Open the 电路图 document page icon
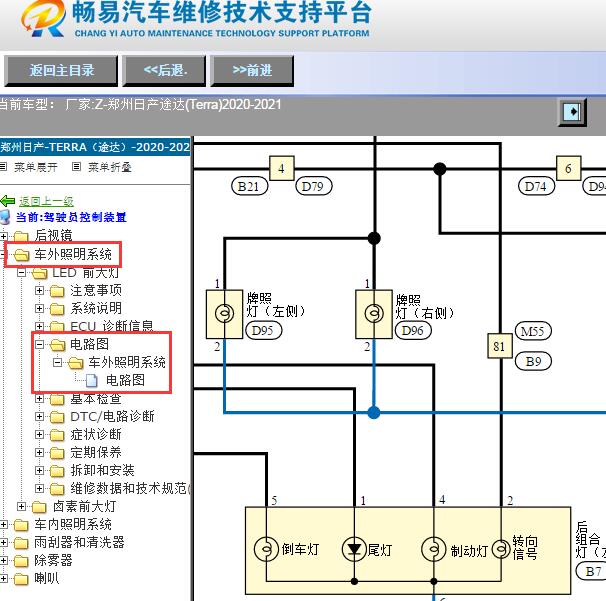Viewport: 606px width, 601px height. (x=92, y=381)
